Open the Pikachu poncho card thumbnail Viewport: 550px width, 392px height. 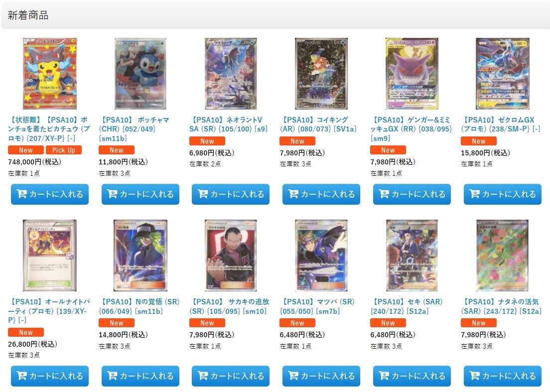(x=50, y=74)
